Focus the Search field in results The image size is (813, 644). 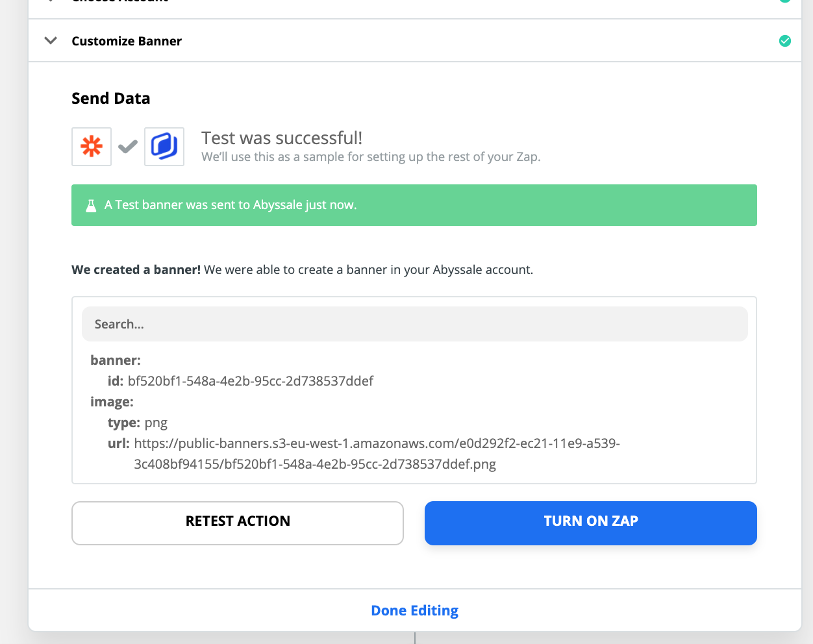pyautogui.click(x=415, y=324)
